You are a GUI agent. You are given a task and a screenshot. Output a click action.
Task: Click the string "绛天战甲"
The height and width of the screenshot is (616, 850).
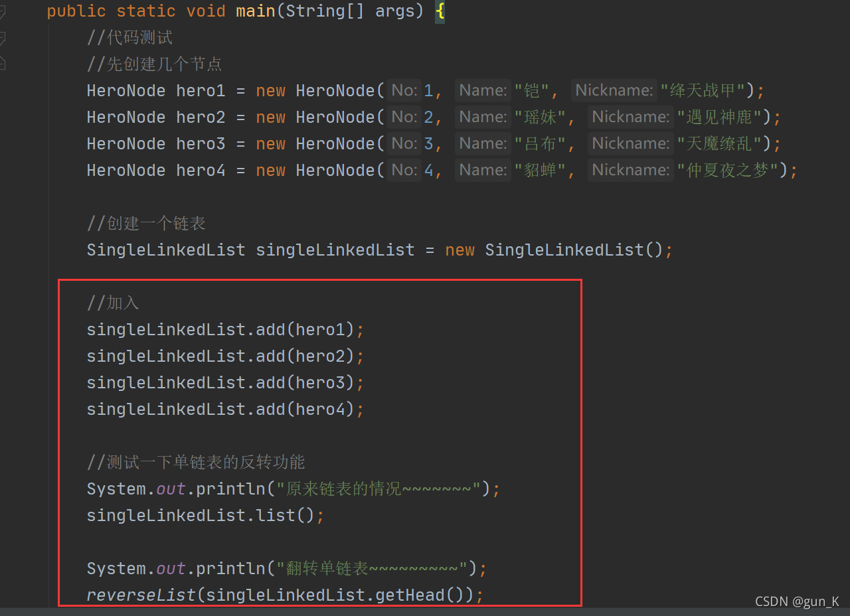click(x=708, y=91)
